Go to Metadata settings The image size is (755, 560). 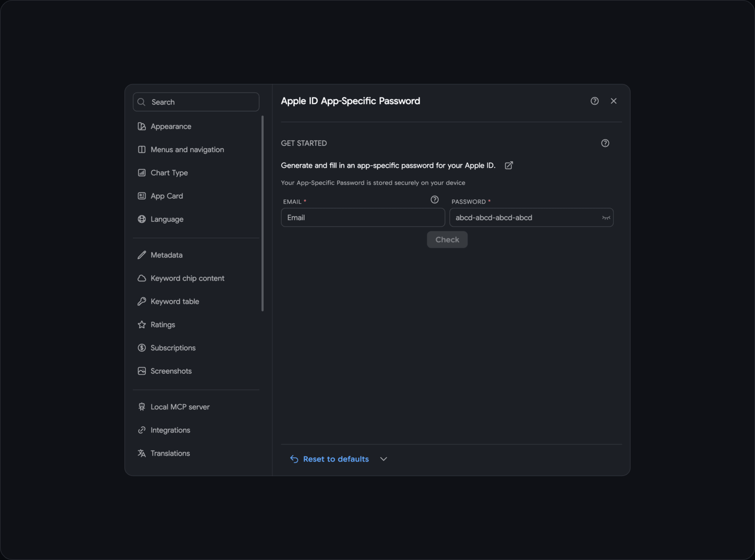click(x=196, y=255)
